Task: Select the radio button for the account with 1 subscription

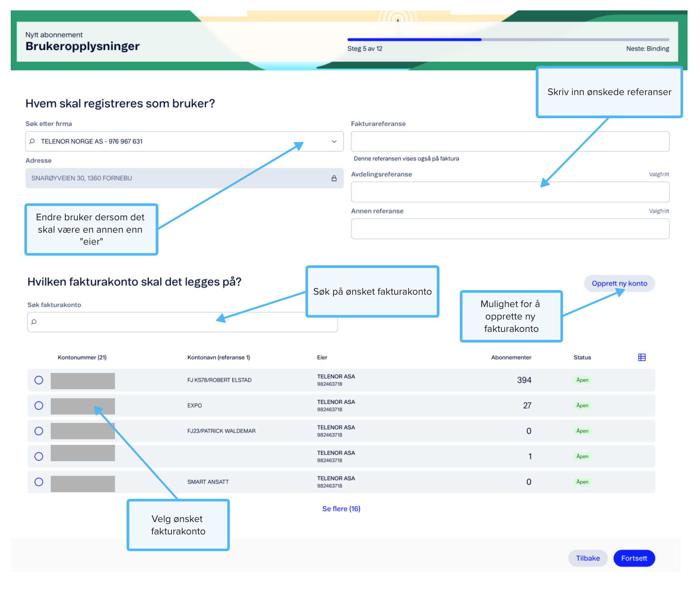Action: 39,456
